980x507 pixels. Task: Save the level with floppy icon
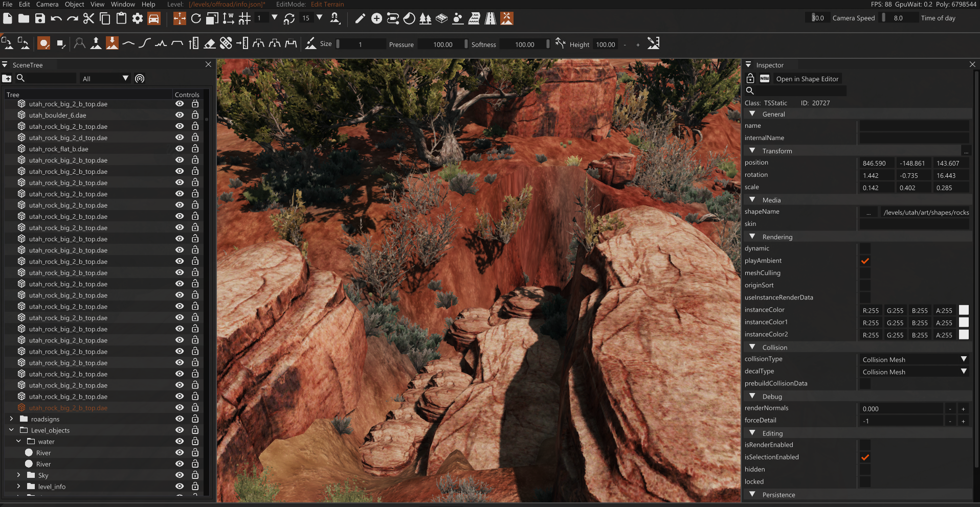(40, 18)
